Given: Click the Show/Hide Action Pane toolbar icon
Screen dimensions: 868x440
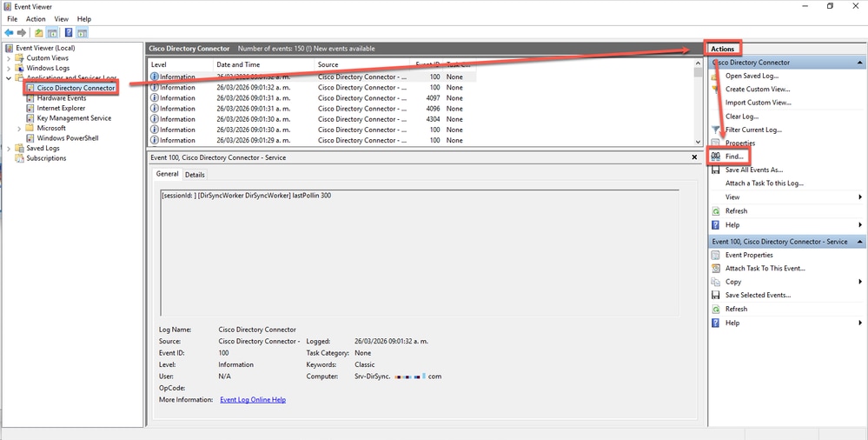Looking at the screenshot, I should (x=82, y=33).
